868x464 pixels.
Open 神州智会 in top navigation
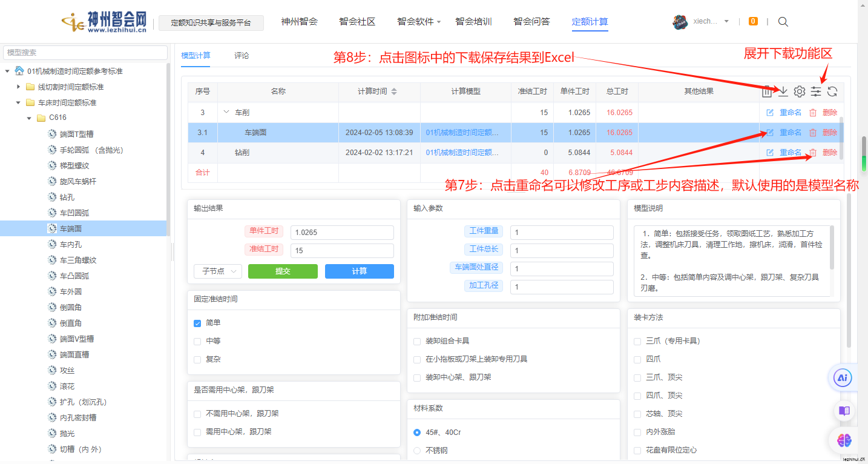point(299,22)
